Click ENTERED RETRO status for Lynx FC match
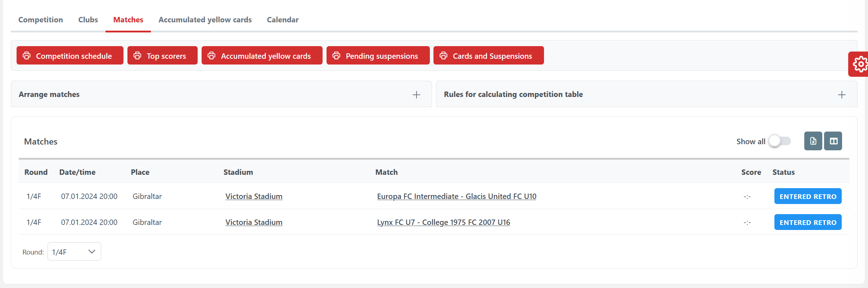This screenshot has width=868, height=288. (x=808, y=222)
